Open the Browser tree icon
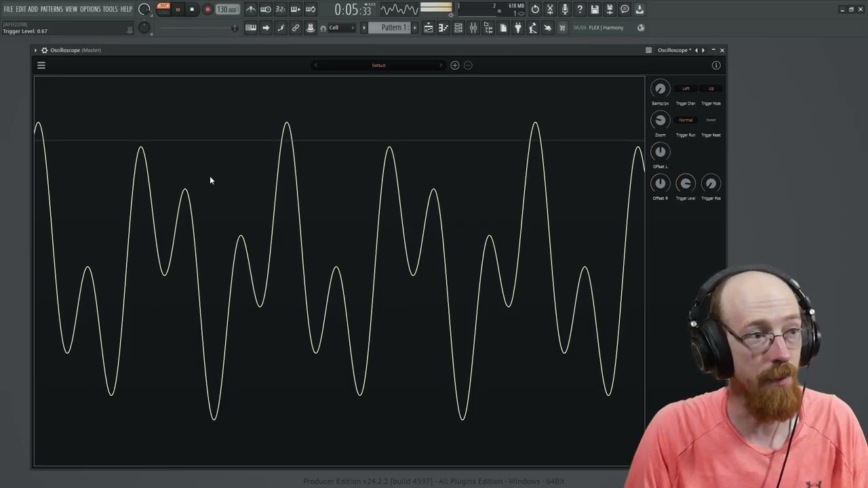The width and height of the screenshot is (868, 488). click(x=488, y=28)
